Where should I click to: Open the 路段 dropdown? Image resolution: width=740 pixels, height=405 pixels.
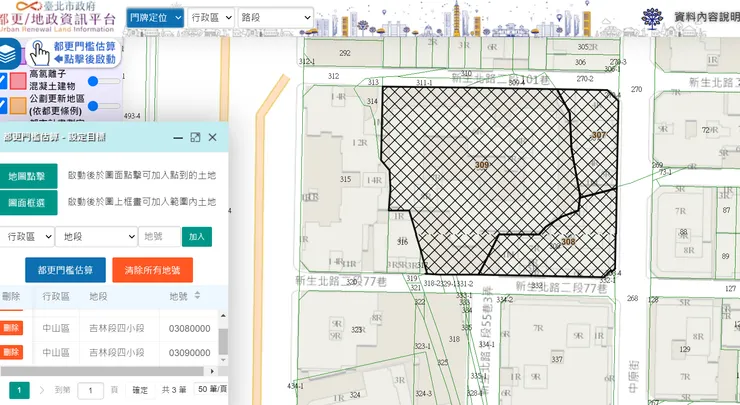click(x=276, y=18)
